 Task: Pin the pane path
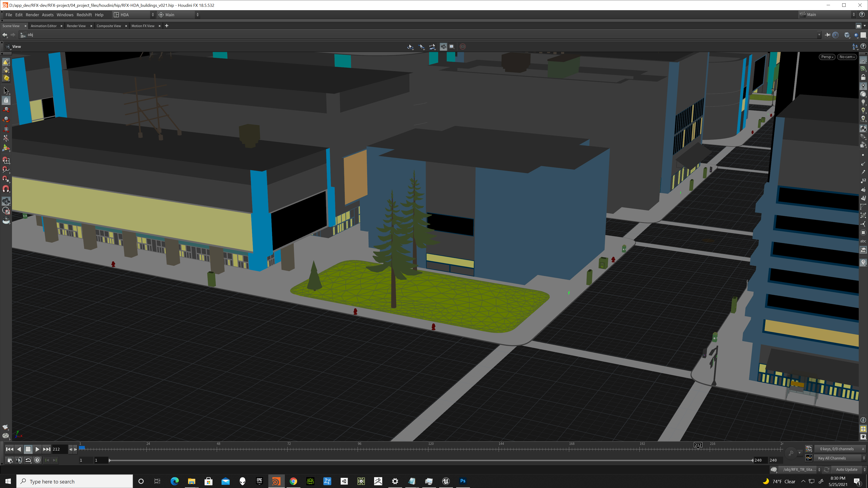tap(827, 35)
